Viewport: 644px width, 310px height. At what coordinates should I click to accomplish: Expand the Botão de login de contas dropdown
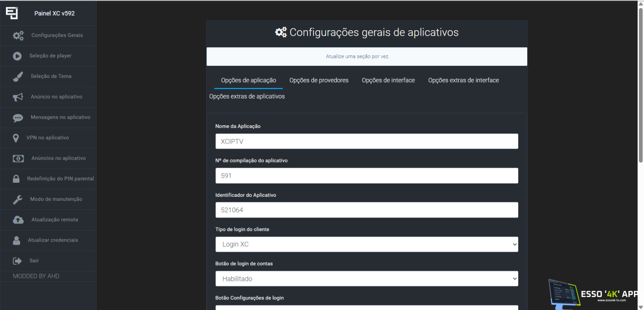[367, 278]
